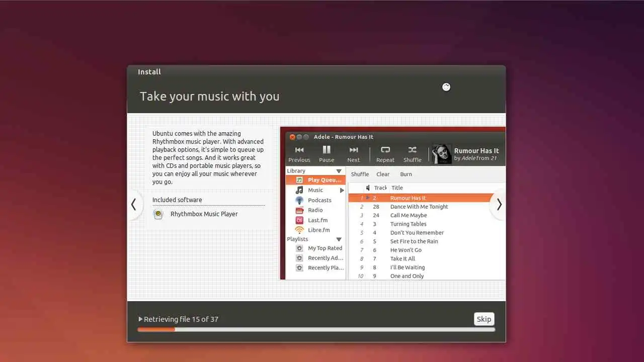Click the Recently Added playlist icon
This screenshot has height=362, width=644.
click(299, 258)
